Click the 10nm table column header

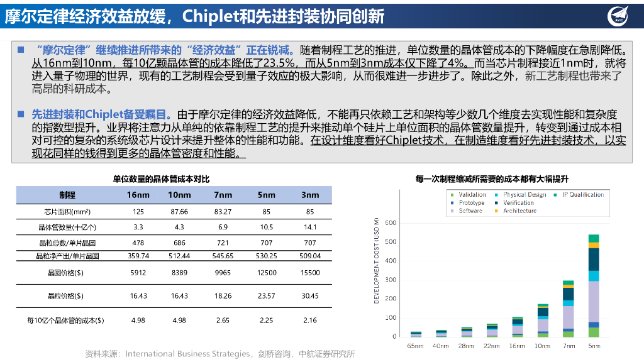coord(179,195)
